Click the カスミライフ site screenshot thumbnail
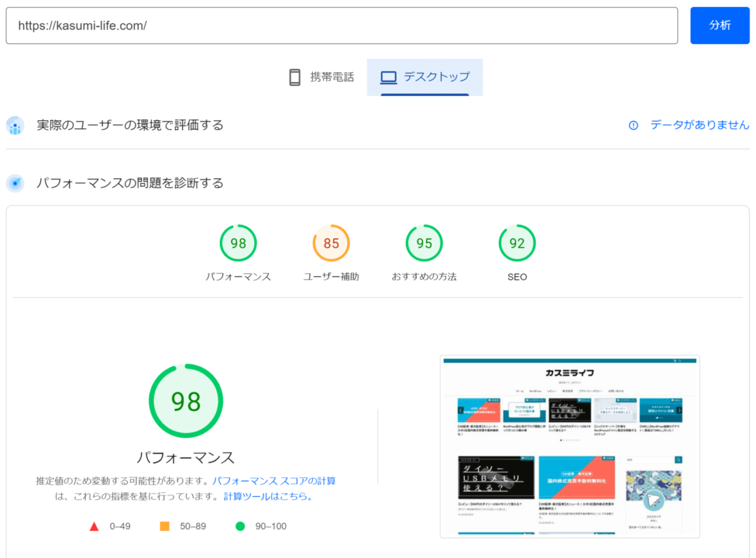This screenshot has height=558, width=756. click(x=570, y=446)
